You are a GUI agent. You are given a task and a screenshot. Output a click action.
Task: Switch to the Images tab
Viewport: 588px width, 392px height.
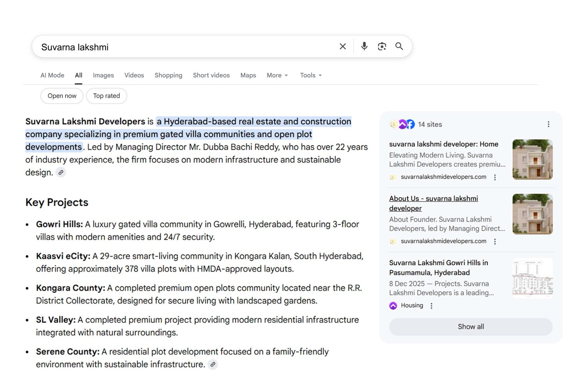click(x=103, y=75)
